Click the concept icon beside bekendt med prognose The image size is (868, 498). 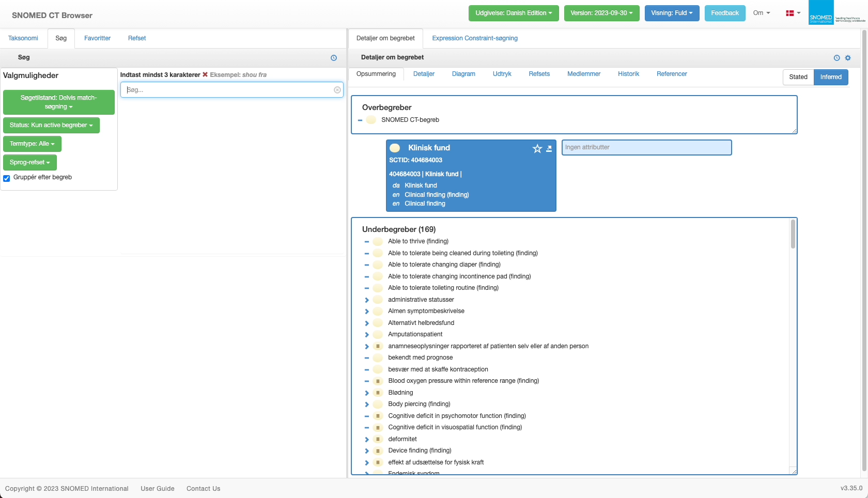click(x=378, y=357)
